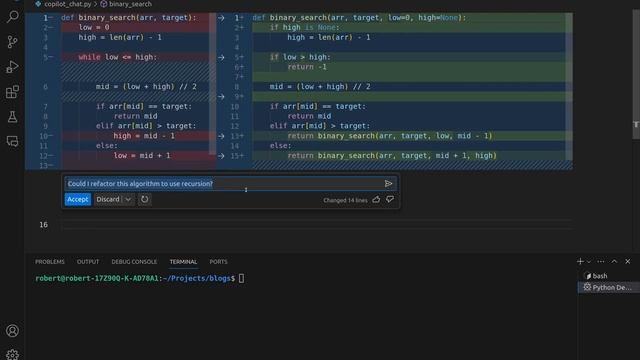Viewport: 640px width, 360px height.
Task: Rerun the Copilot request
Action: pos(144,199)
